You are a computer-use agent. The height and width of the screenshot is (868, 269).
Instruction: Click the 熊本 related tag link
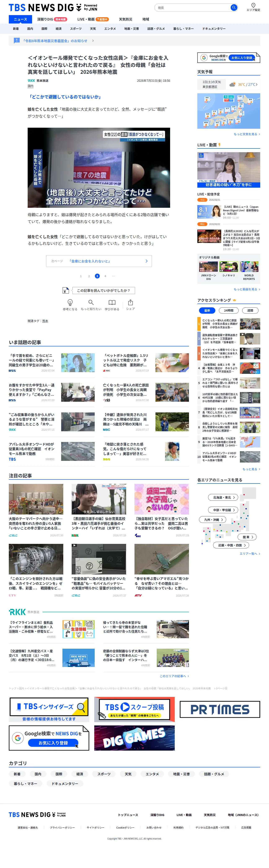[45, 321]
